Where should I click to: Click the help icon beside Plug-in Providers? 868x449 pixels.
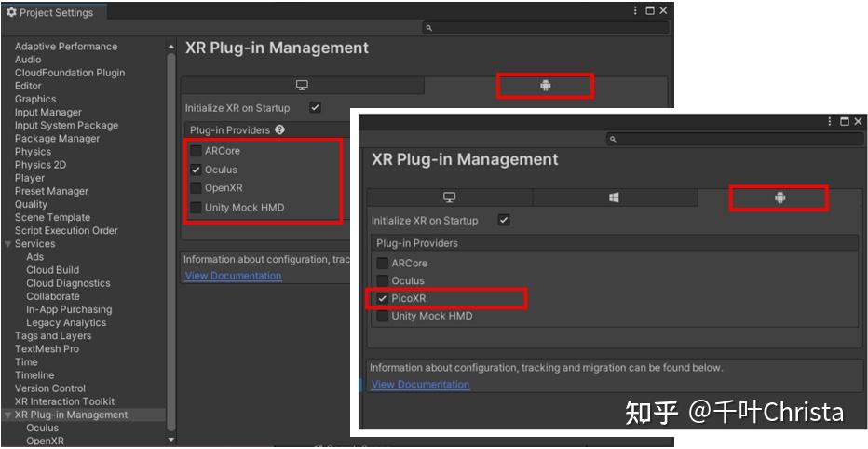(279, 130)
